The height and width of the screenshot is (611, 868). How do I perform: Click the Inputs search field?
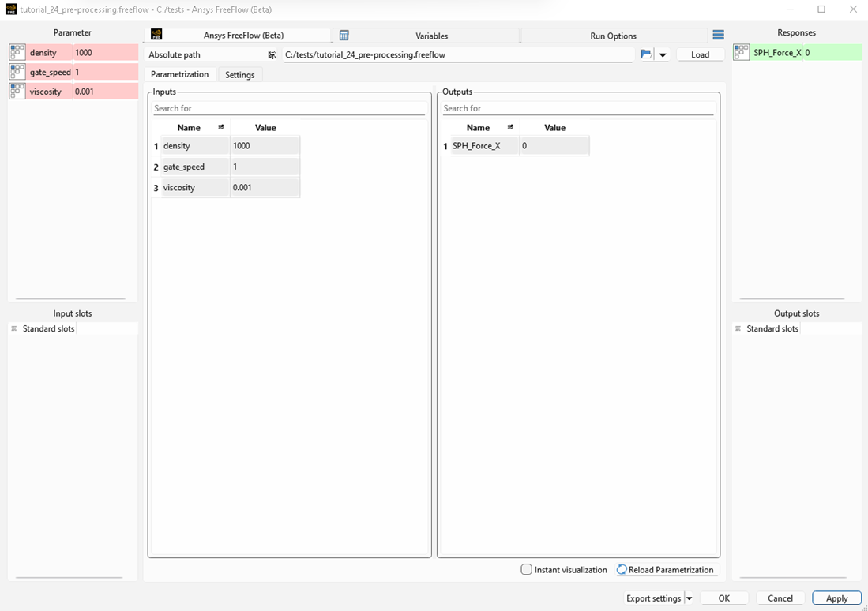289,108
